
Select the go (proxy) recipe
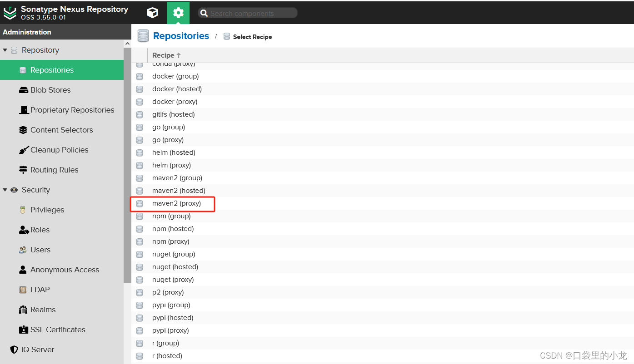click(x=383, y=140)
